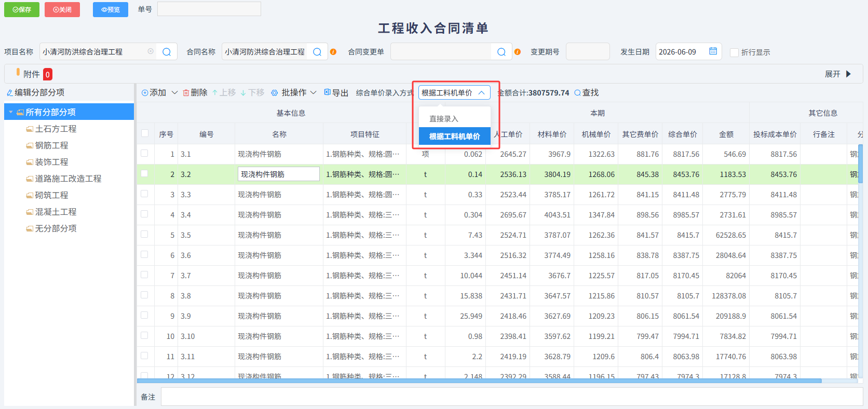Click the search icon in 项目名称 field

click(167, 52)
